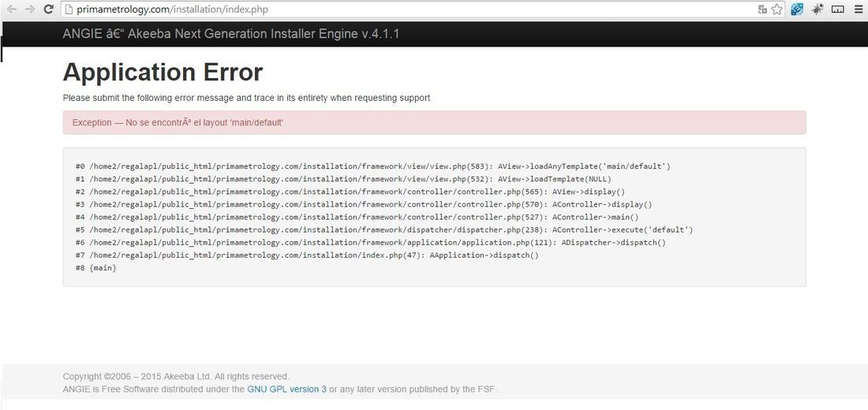Image resolution: width=868 pixels, height=410 pixels.
Task: Open the blue SEO extension icon
Action: tap(797, 9)
